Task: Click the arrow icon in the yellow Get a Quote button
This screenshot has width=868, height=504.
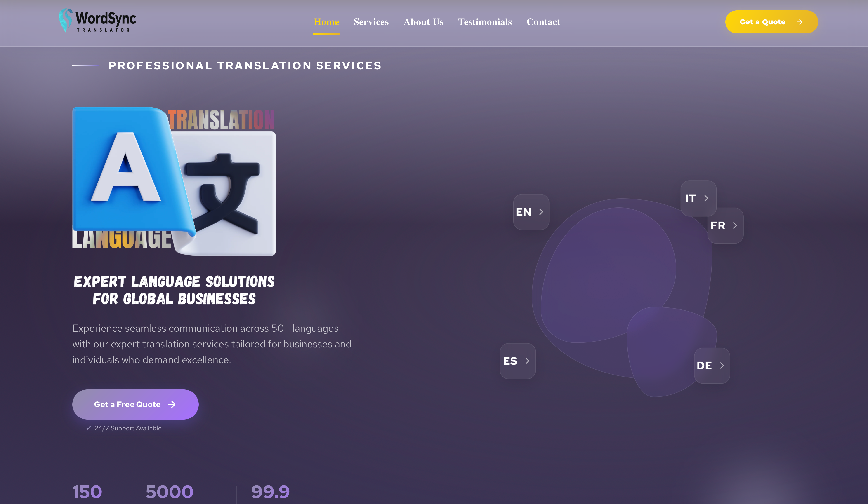Action: tap(800, 22)
